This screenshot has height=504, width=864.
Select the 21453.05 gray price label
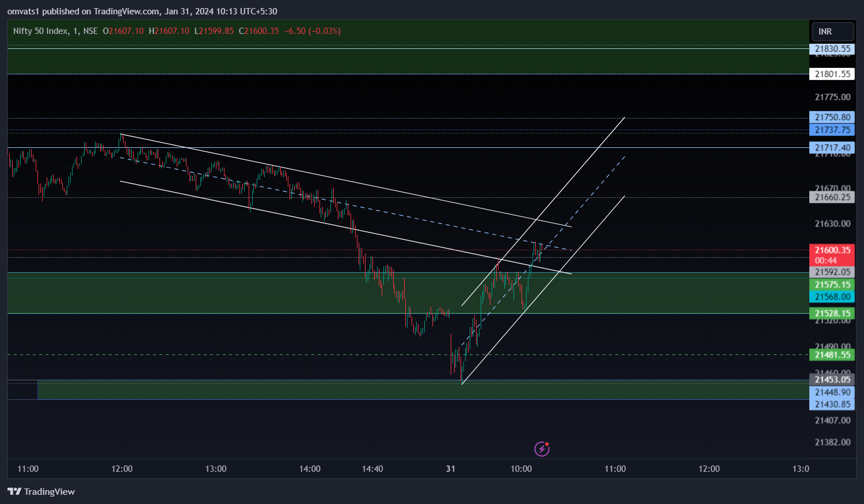tap(832, 380)
